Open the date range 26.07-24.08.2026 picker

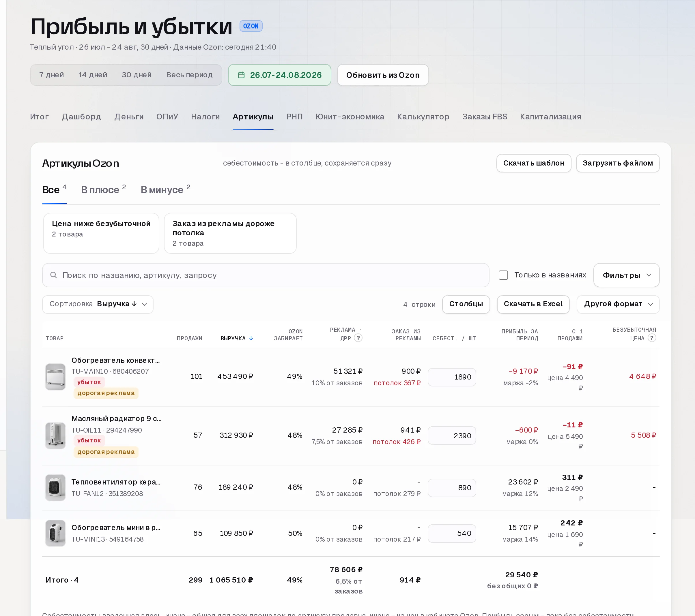[279, 75]
